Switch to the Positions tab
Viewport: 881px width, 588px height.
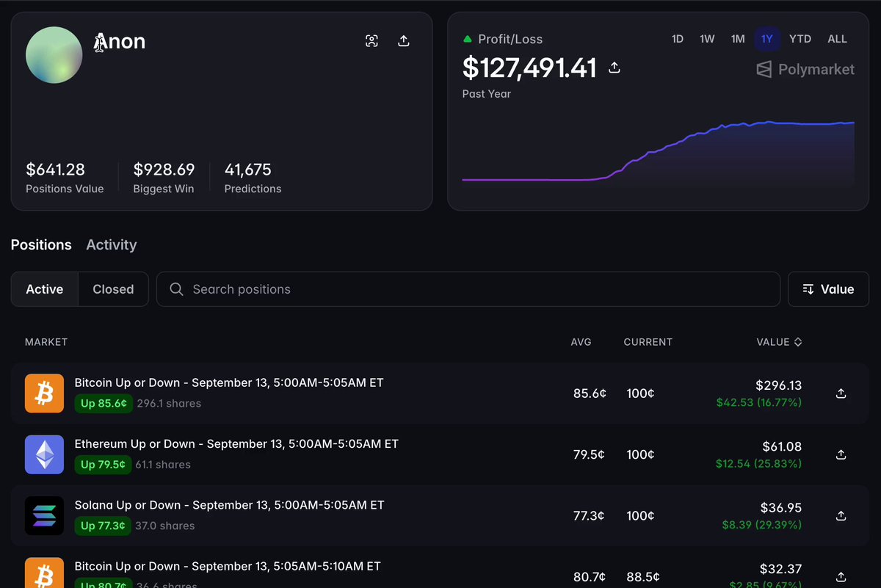click(x=41, y=244)
